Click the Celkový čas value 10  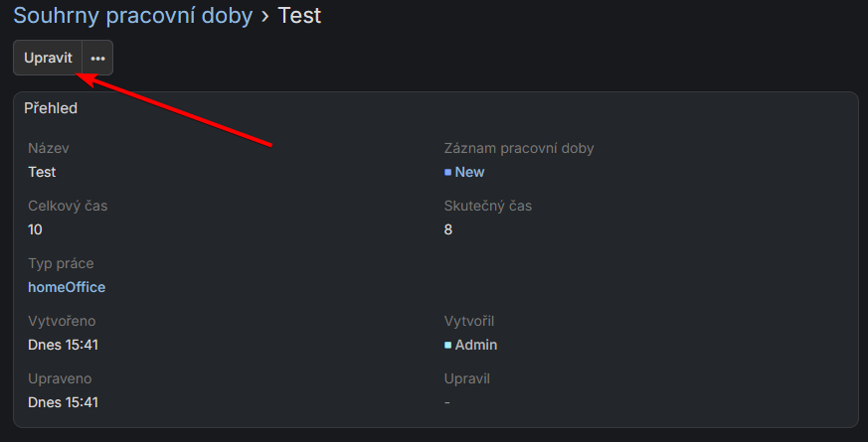[35, 229]
